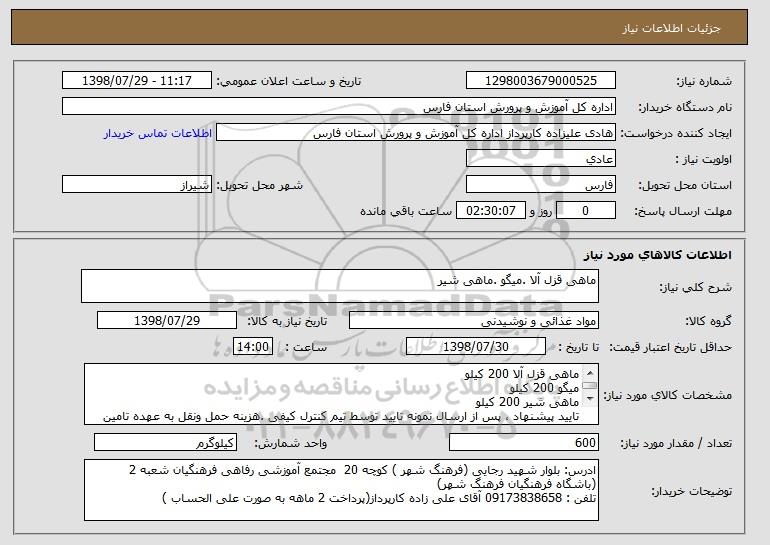This screenshot has height=545, width=770.
Task: Click the need number field 1298003679000525
Action: (x=541, y=81)
